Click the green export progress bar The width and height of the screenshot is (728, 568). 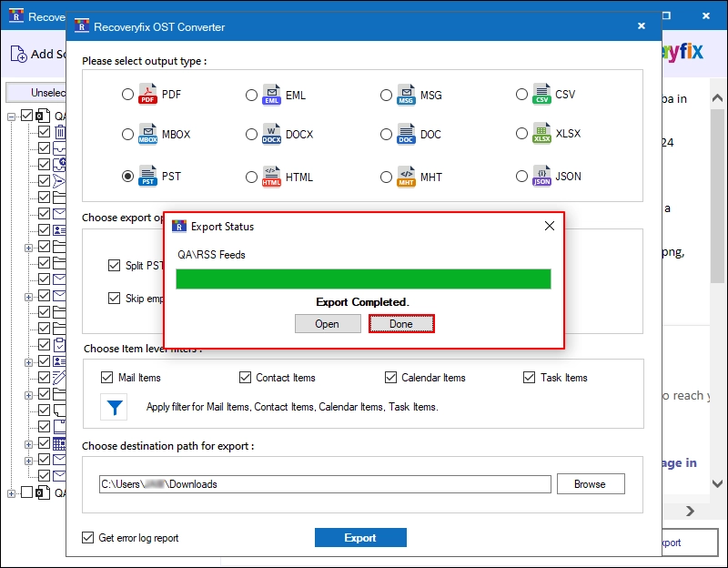click(x=363, y=279)
